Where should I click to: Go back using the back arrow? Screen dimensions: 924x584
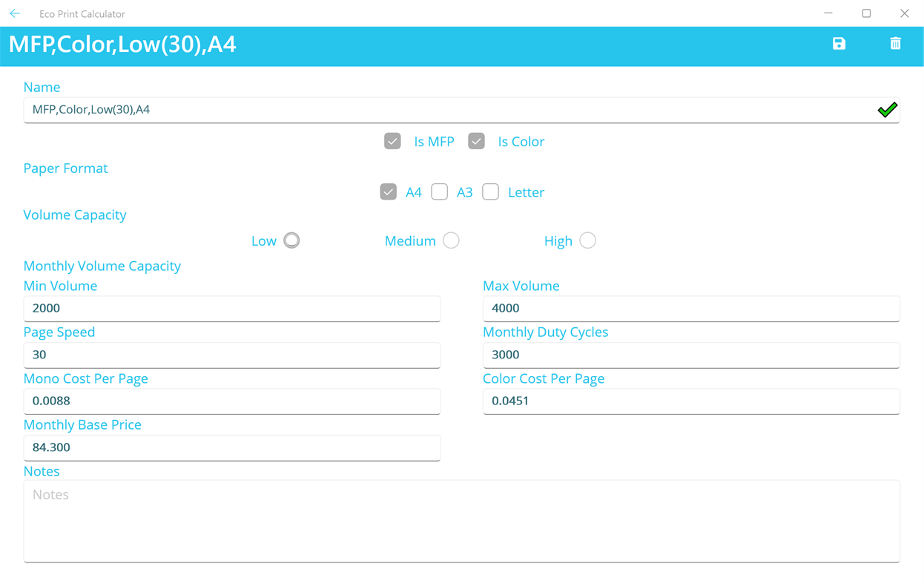click(15, 13)
